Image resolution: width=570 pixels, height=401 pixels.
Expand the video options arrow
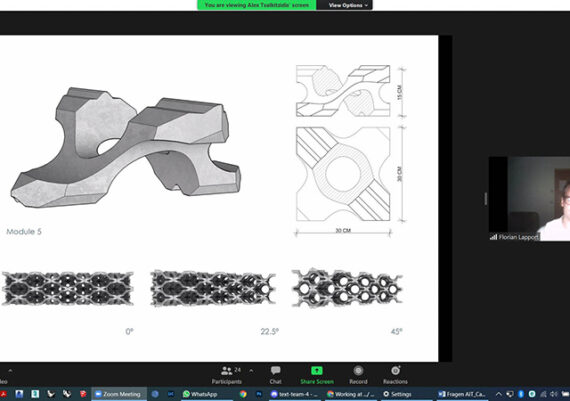pos(10,371)
